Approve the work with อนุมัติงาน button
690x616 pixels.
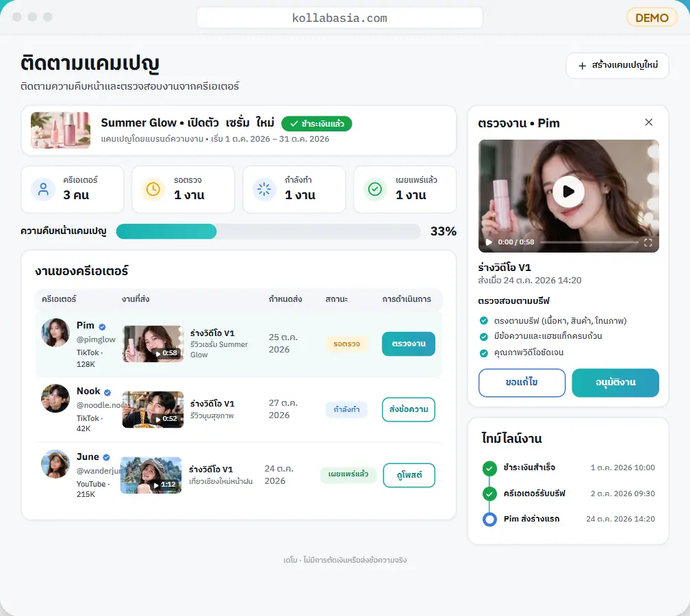point(615,383)
